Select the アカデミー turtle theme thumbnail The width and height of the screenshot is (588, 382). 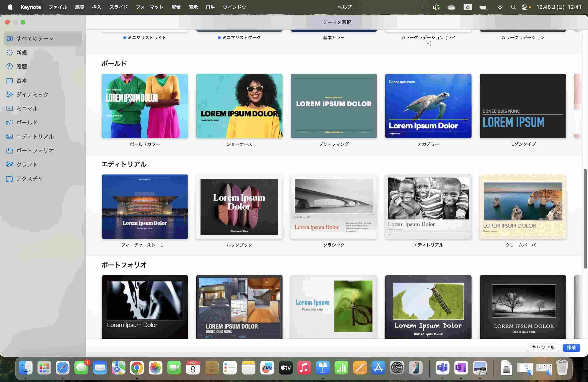(428, 106)
